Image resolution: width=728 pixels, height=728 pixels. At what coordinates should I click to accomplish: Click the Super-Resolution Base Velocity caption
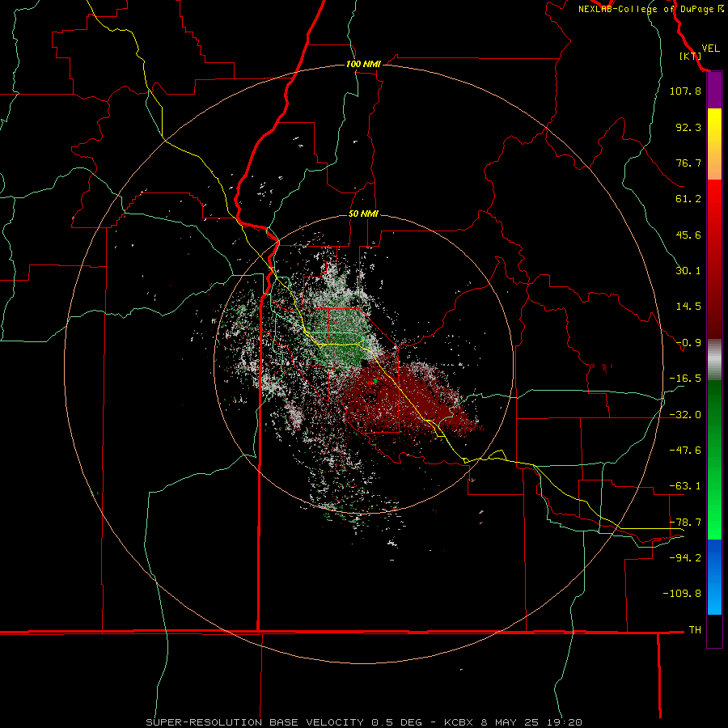click(364, 722)
